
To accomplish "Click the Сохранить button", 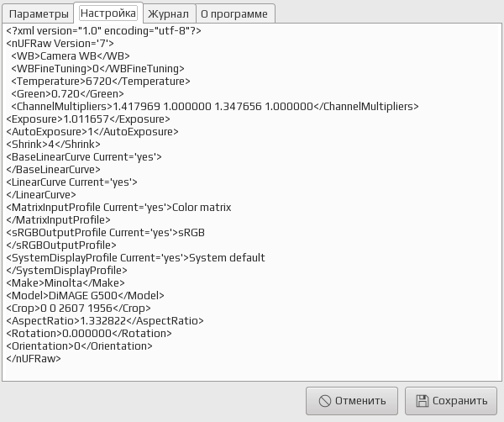I will [451, 401].
